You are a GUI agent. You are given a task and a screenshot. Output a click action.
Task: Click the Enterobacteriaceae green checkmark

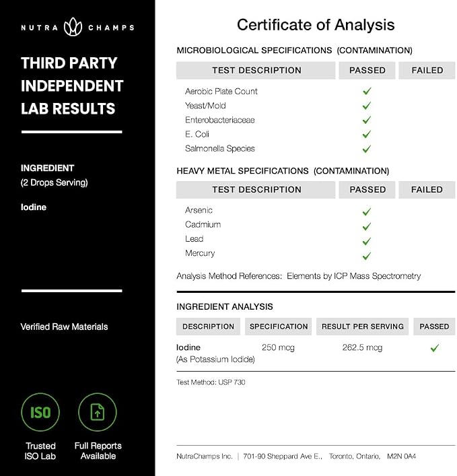pyautogui.click(x=367, y=120)
